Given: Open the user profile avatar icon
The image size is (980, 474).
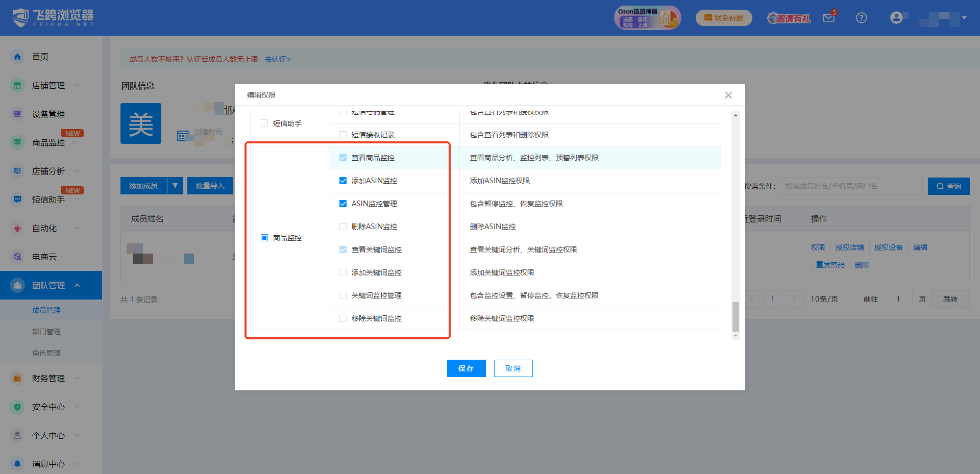Looking at the screenshot, I should pyautogui.click(x=897, y=17).
